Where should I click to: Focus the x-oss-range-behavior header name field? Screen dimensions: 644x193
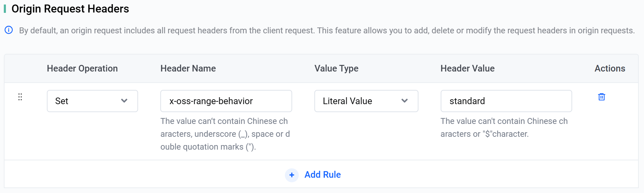pyautogui.click(x=226, y=101)
